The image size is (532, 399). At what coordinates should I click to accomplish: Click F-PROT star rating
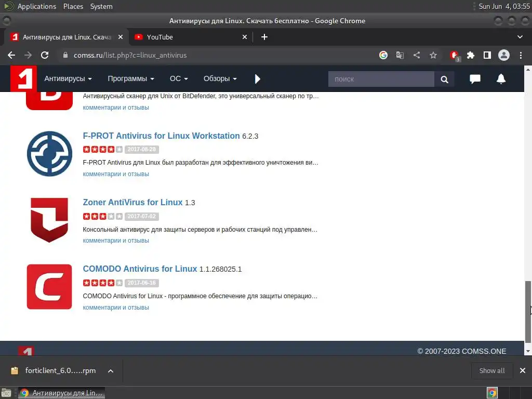click(x=103, y=149)
